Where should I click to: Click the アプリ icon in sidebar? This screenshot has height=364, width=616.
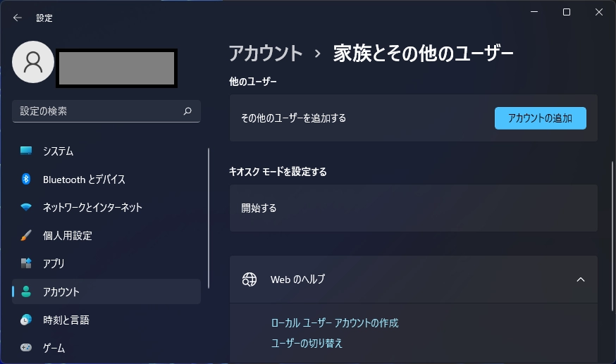pyautogui.click(x=26, y=263)
